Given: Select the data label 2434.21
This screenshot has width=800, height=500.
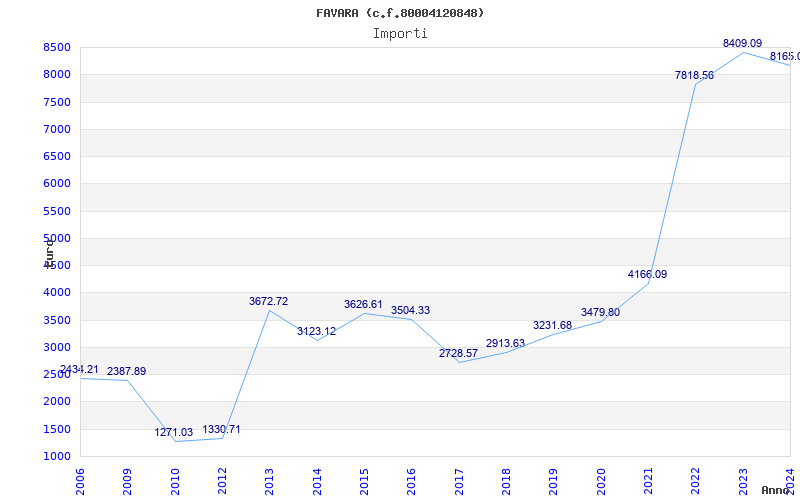Looking at the screenshot, I should tap(79, 369).
